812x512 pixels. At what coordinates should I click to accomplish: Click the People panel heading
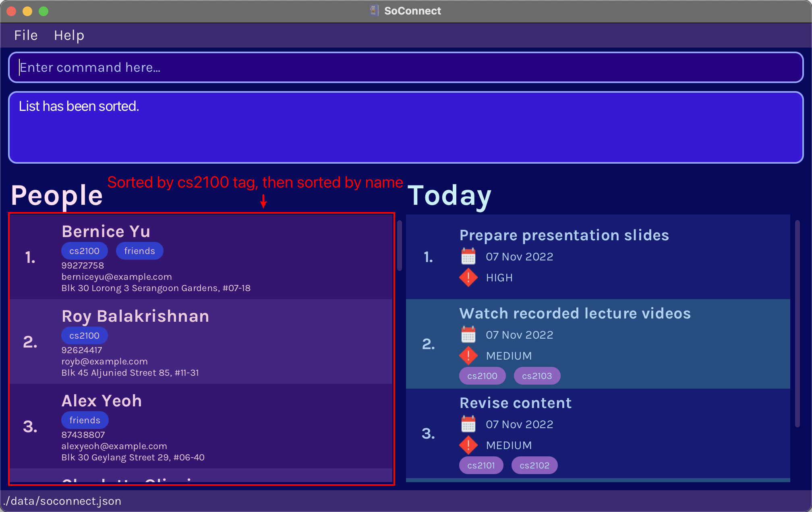(x=57, y=196)
